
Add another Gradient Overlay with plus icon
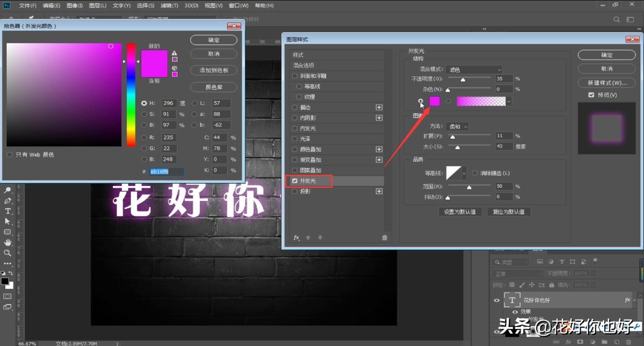(x=379, y=160)
